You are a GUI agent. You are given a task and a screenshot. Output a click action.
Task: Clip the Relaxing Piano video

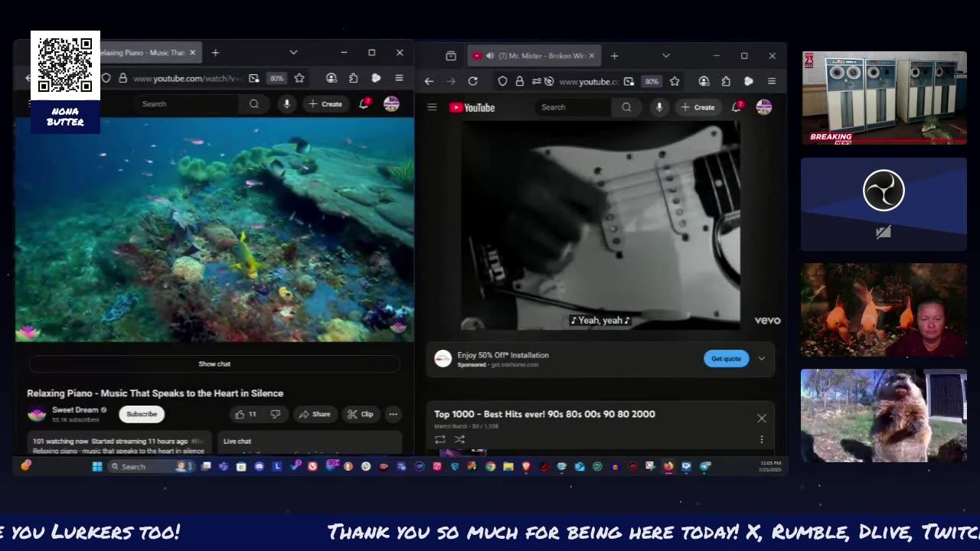360,414
